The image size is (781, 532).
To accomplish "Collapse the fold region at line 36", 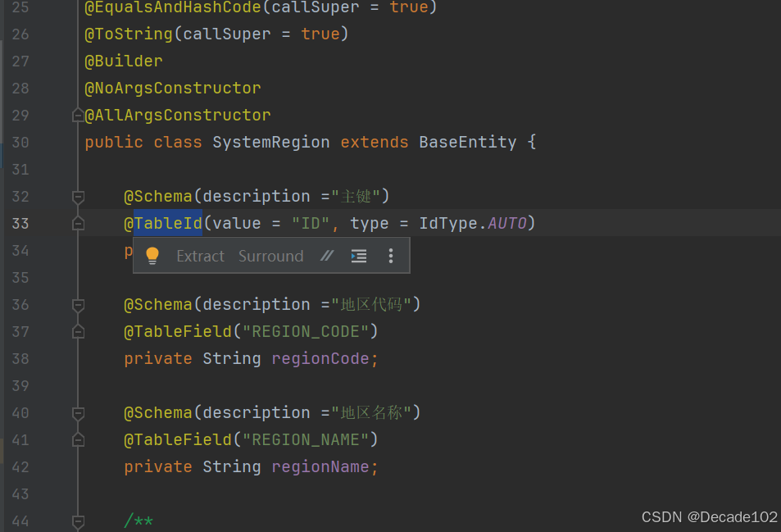I will click(x=78, y=304).
